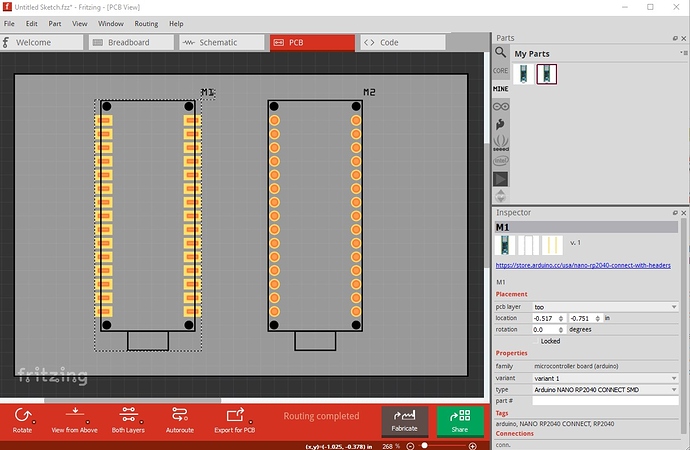Open the Arduino store link

[x=583, y=265]
